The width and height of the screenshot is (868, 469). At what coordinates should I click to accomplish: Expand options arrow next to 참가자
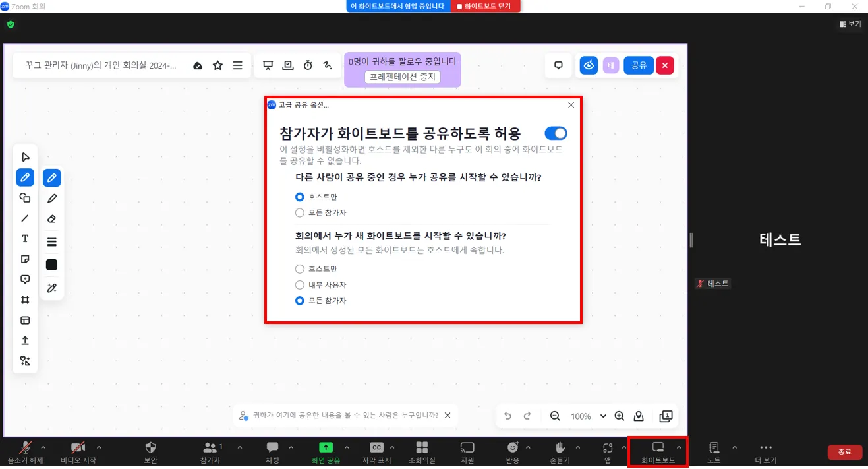tap(239, 447)
